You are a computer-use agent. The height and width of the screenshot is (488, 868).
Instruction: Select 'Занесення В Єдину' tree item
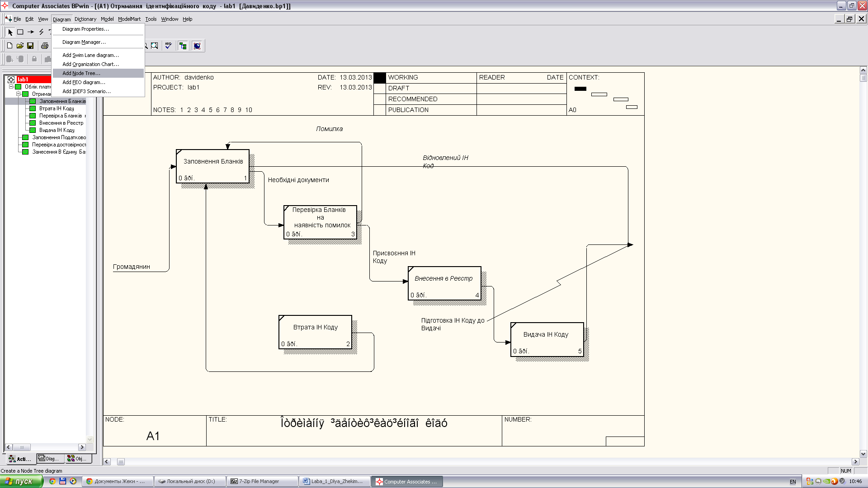59,152
